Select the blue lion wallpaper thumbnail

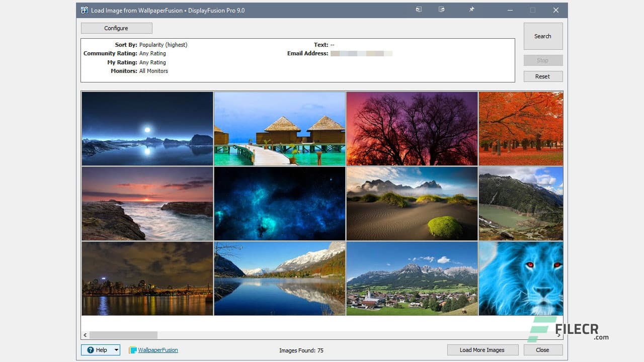click(x=520, y=279)
